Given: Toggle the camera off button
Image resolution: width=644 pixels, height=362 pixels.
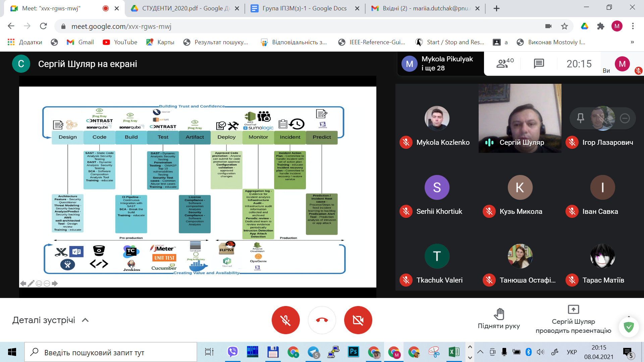Looking at the screenshot, I should pyautogui.click(x=358, y=320).
